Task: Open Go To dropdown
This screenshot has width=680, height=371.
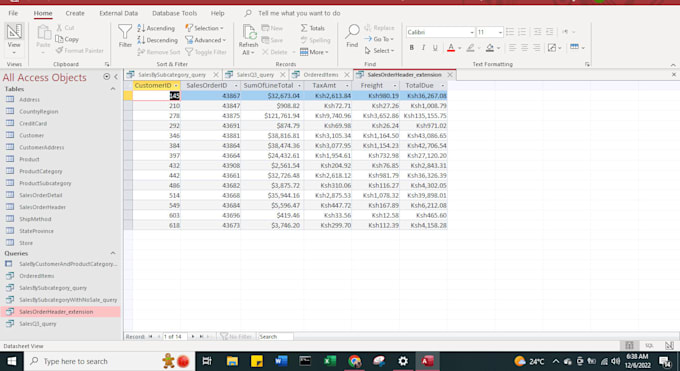Action: click(379, 39)
